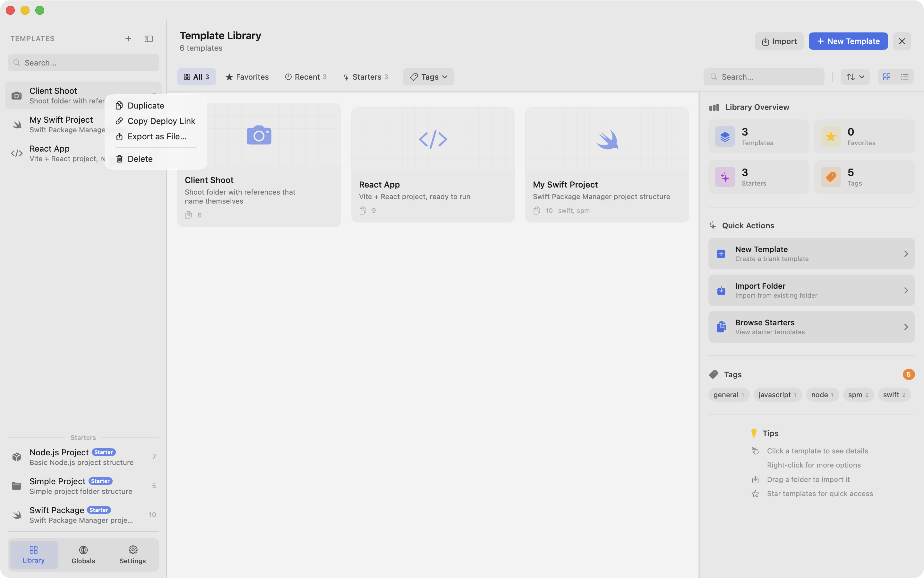
Task: Open the Node.js Project starter
Action: coord(83,457)
